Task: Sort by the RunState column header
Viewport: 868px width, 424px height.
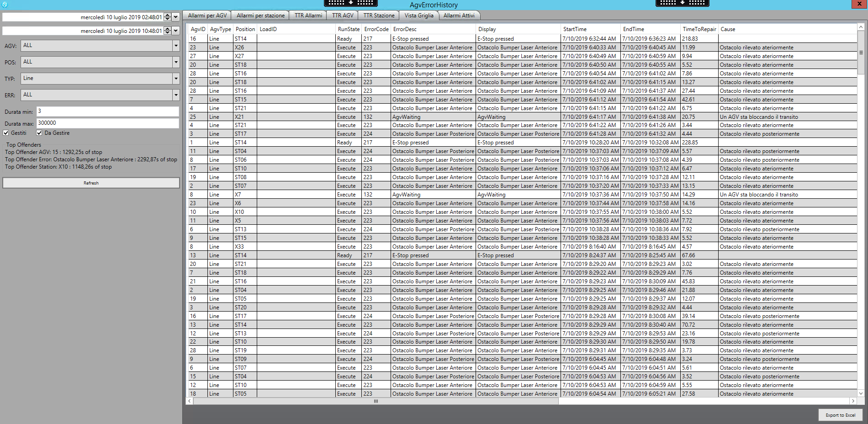Action: 349,29
